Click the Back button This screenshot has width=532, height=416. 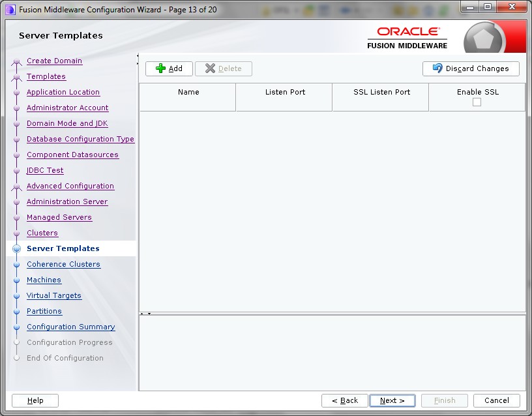[x=345, y=400]
